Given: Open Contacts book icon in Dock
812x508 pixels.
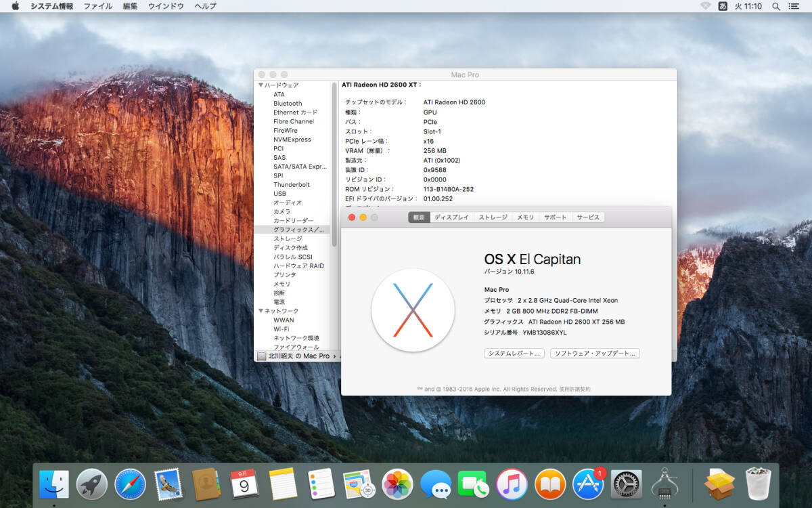Looking at the screenshot, I should [x=206, y=484].
